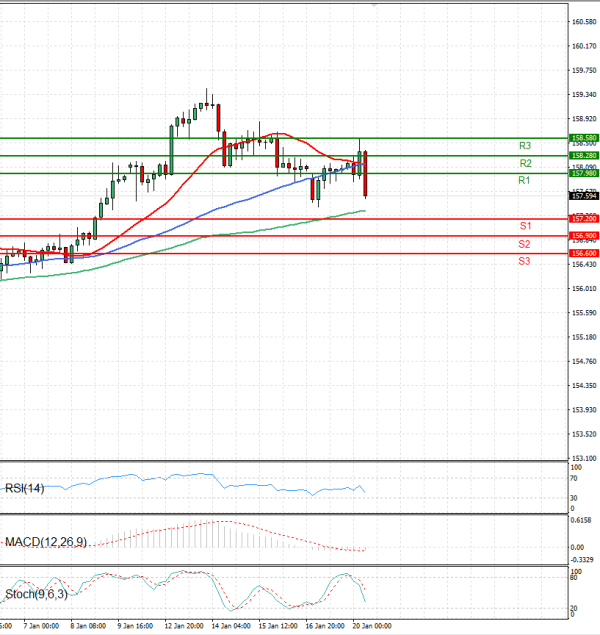Select the RSI(14) indicator label
This screenshot has width=600, height=635.
tap(25, 488)
